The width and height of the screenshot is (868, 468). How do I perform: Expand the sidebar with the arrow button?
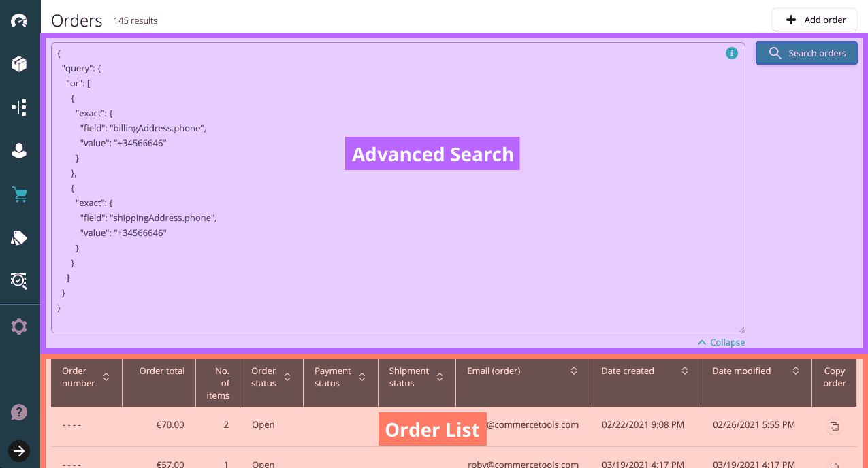[19, 450]
